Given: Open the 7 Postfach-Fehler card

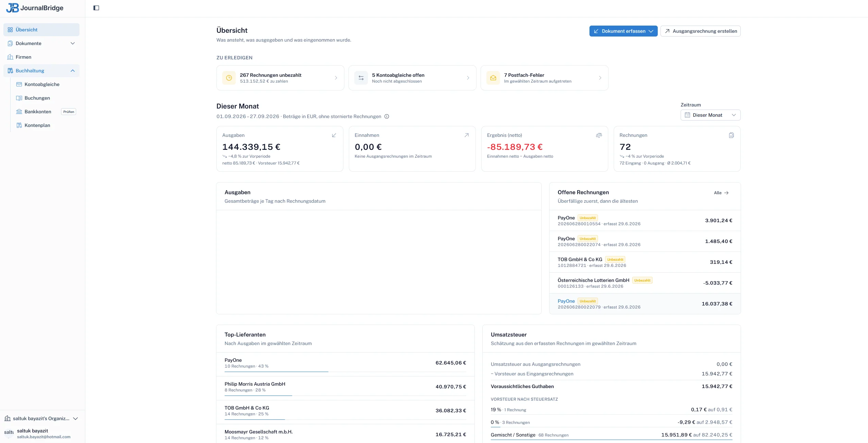Looking at the screenshot, I should click(544, 78).
